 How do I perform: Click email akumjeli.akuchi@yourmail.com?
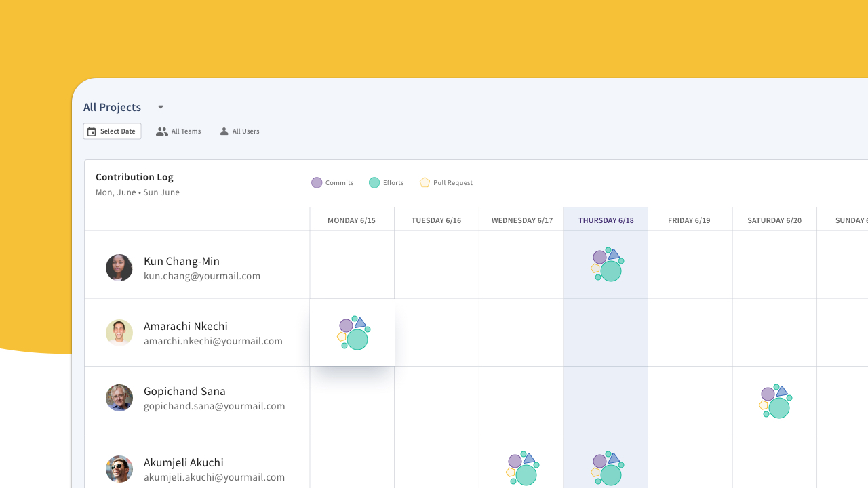point(214,477)
